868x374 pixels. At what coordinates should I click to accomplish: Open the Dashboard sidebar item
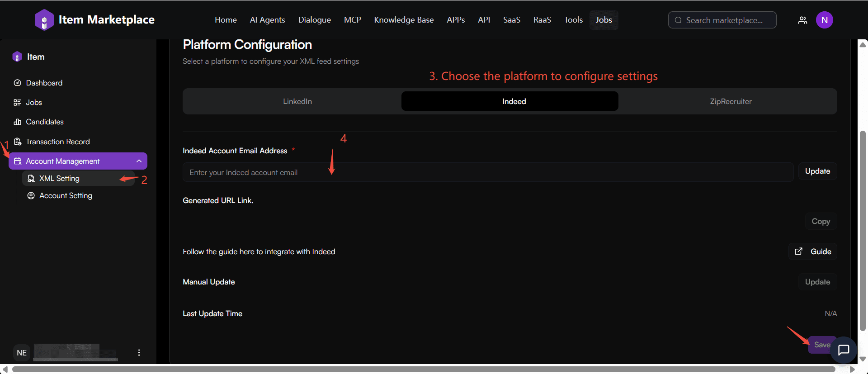click(44, 83)
